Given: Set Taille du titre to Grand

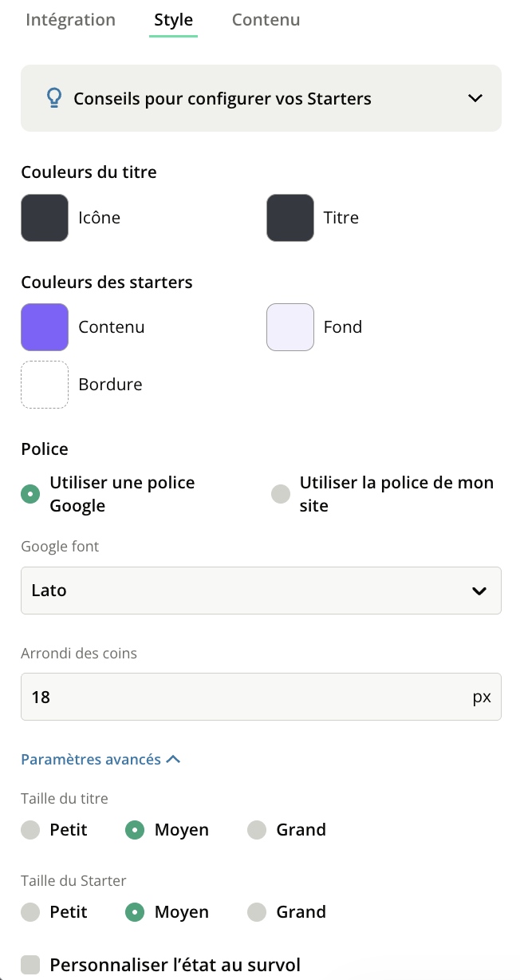Looking at the screenshot, I should point(257,830).
